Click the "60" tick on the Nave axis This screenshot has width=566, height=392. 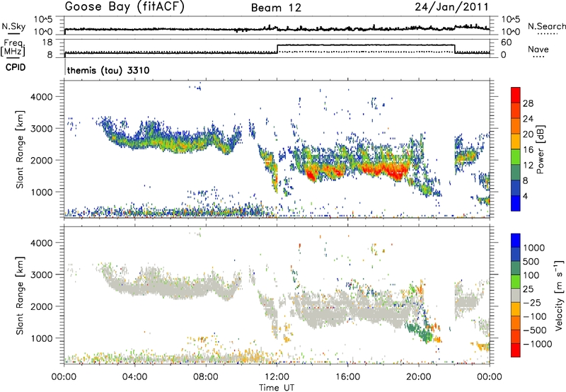tap(507, 42)
